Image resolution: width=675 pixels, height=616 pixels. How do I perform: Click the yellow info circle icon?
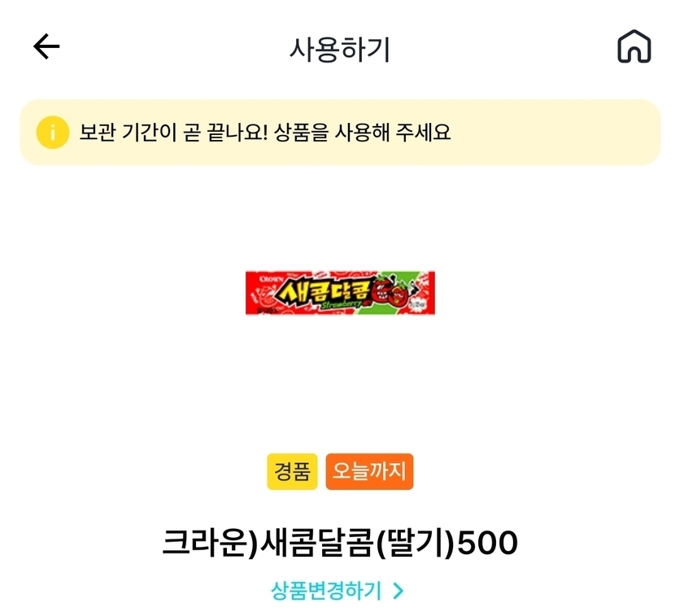coord(53,132)
